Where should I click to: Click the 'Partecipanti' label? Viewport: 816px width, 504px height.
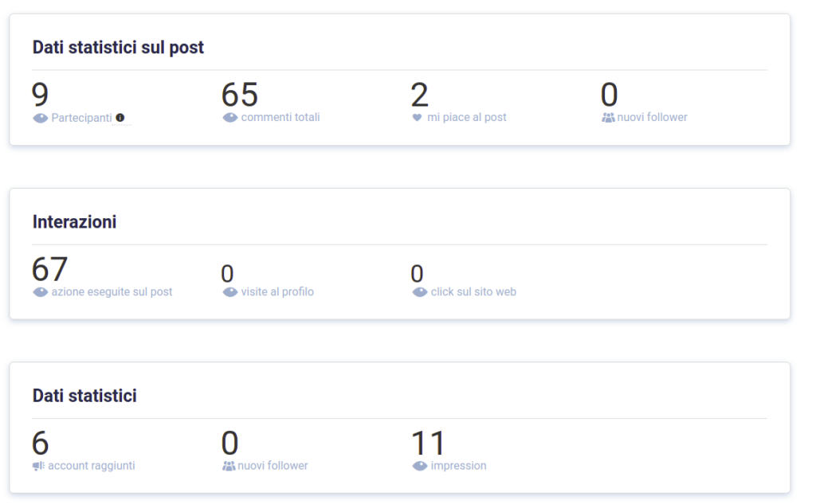(82, 118)
